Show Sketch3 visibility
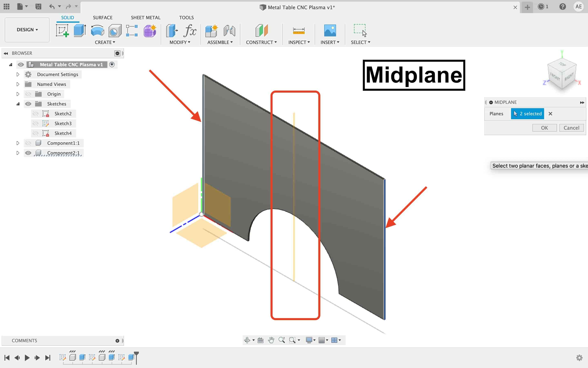Viewport: 588px width, 368px height. (36, 123)
